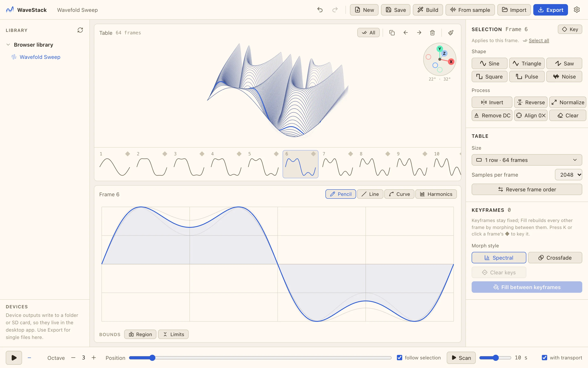Increase the Octave value

(x=94, y=358)
